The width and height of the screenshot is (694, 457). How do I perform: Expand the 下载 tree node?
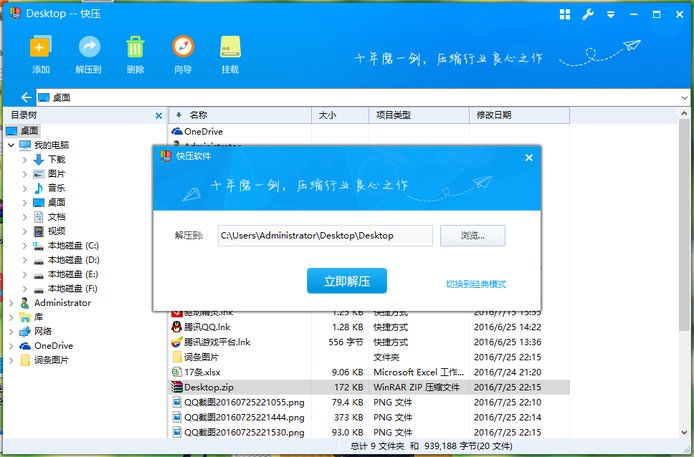point(25,159)
